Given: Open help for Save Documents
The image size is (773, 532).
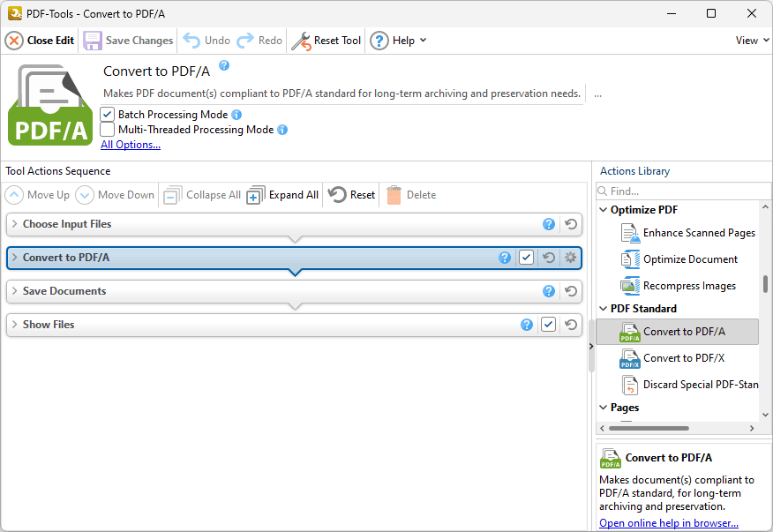Looking at the screenshot, I should [549, 291].
